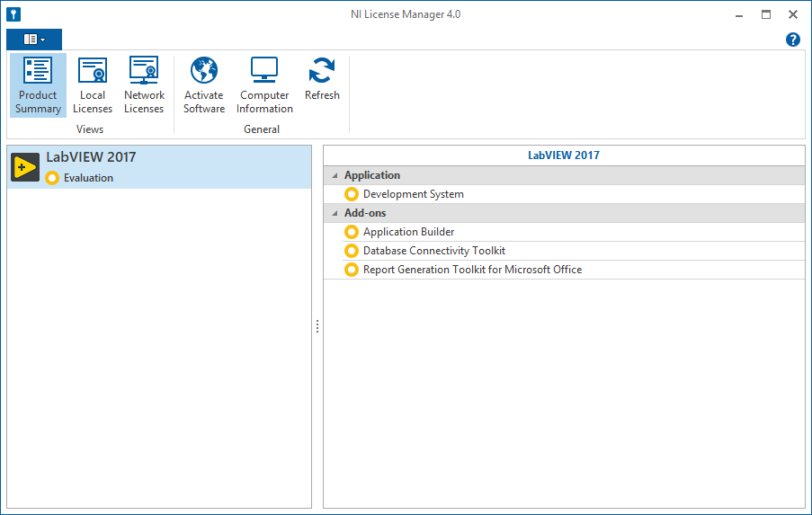This screenshot has height=515, width=812.
Task: Select the Development System row
Action: pyautogui.click(x=564, y=194)
